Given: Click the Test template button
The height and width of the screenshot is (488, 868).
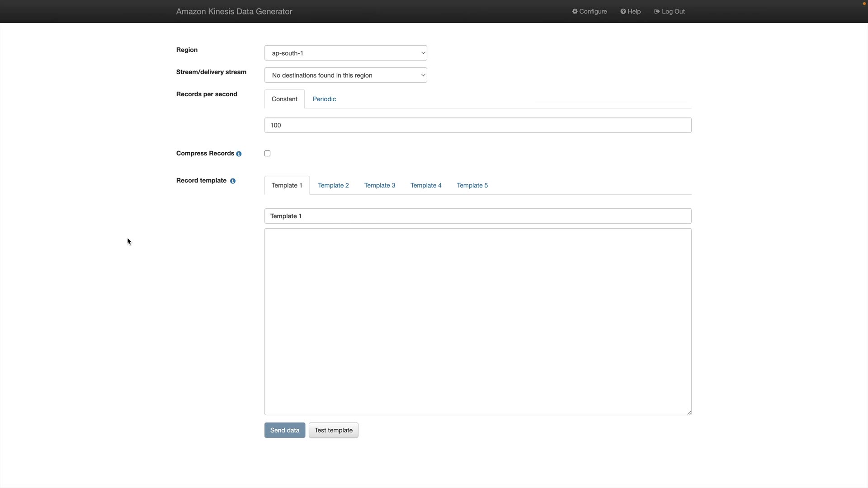Looking at the screenshot, I should click(333, 431).
